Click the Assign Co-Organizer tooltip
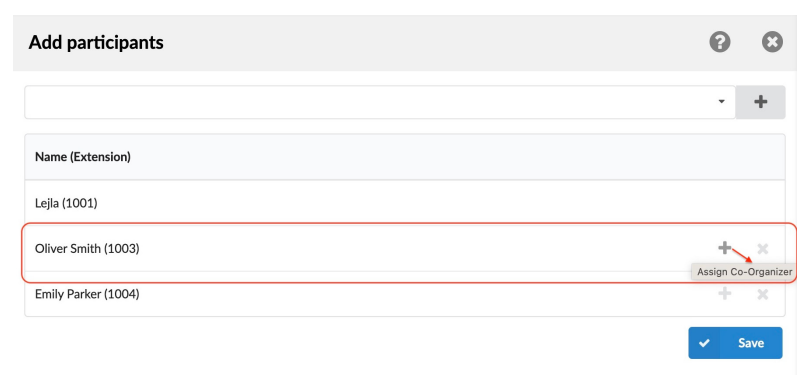The image size is (806, 389). pyautogui.click(x=744, y=272)
